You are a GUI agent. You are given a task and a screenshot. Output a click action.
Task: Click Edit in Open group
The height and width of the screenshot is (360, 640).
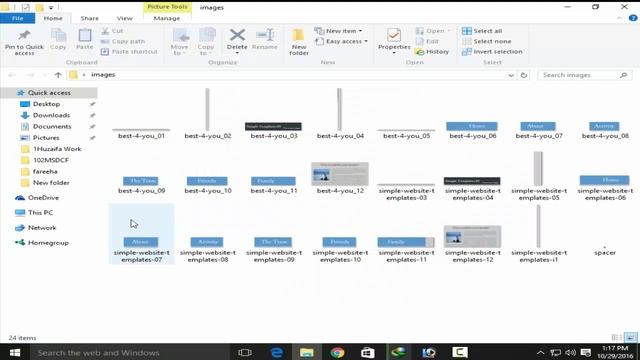[x=427, y=41]
